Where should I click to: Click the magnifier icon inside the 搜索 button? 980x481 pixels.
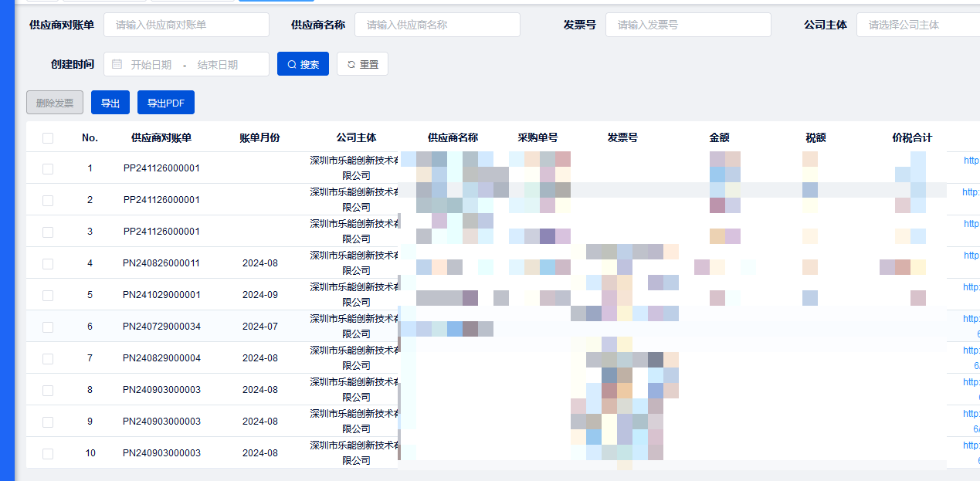point(292,64)
